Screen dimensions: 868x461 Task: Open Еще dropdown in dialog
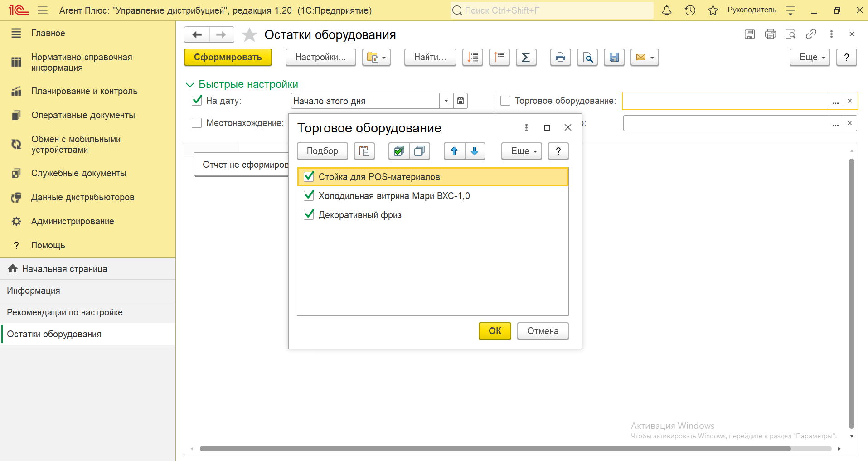coord(522,151)
